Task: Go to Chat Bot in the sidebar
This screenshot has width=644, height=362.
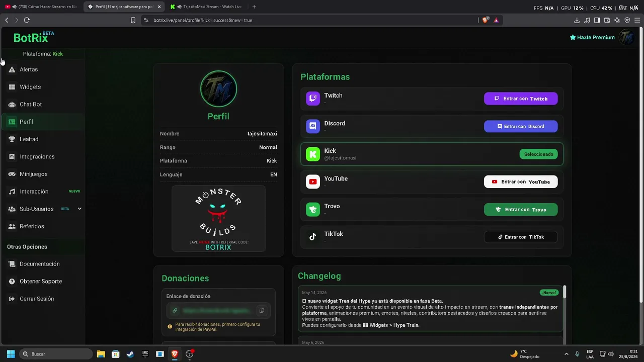Action: click(x=43, y=104)
